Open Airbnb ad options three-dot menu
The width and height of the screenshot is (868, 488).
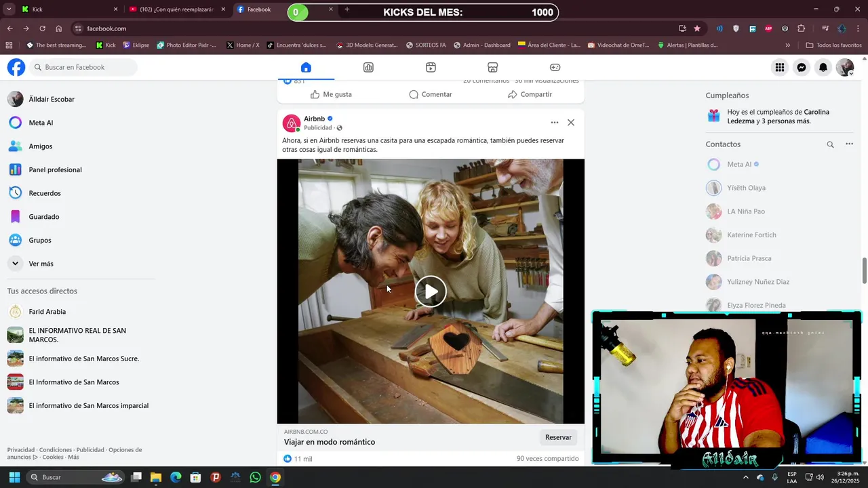pyautogui.click(x=555, y=123)
